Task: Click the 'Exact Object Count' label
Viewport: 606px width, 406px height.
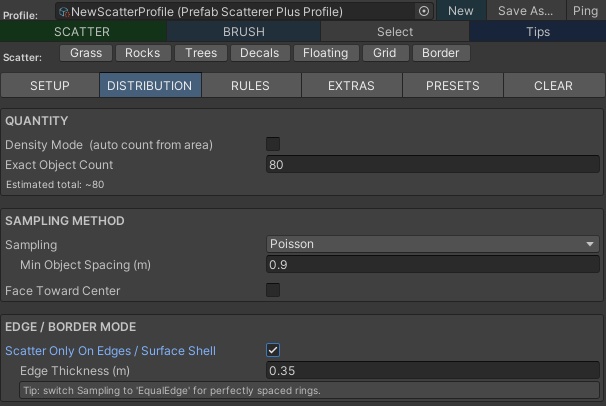Action: pos(59,165)
